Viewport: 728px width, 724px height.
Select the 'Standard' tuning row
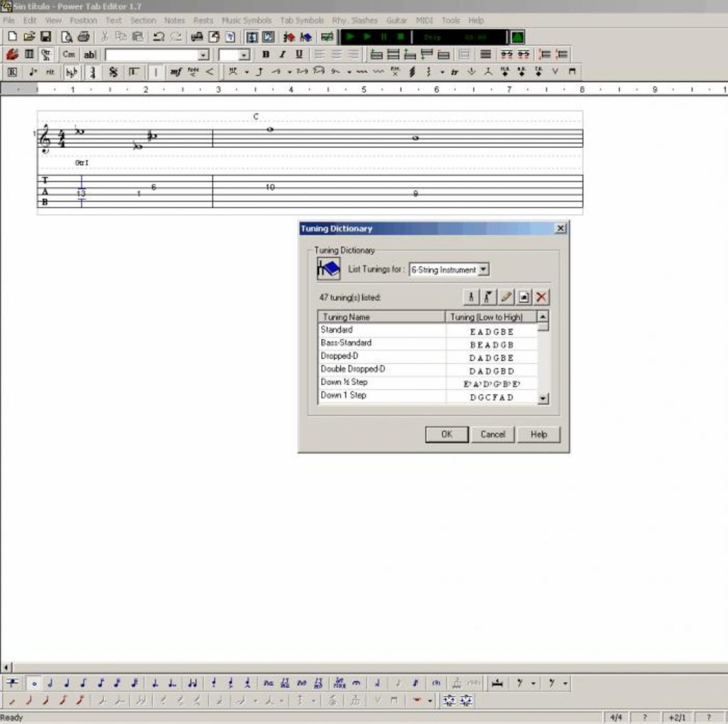click(428, 330)
